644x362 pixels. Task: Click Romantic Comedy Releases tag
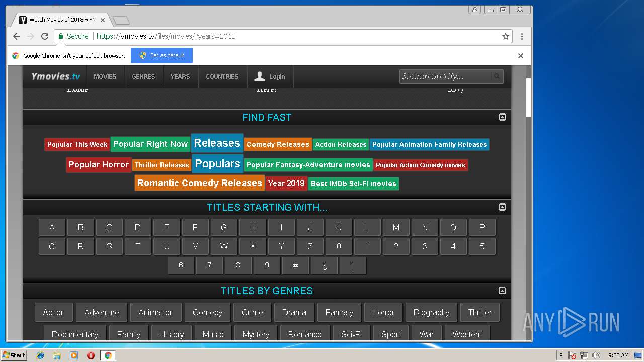click(200, 183)
